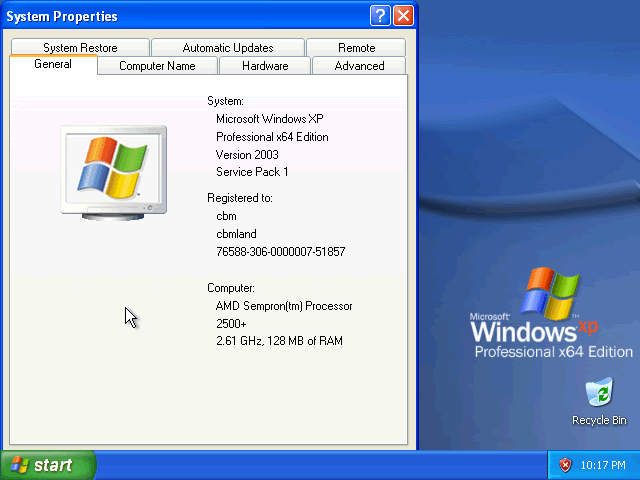This screenshot has width=640, height=480.
Task: Switch to the System Restore tab
Action: (x=80, y=47)
